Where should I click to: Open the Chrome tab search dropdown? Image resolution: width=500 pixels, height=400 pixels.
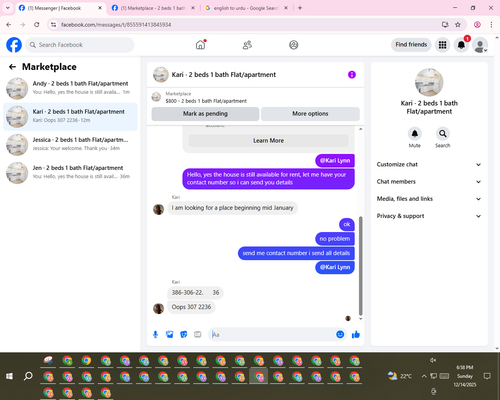tap(8, 8)
